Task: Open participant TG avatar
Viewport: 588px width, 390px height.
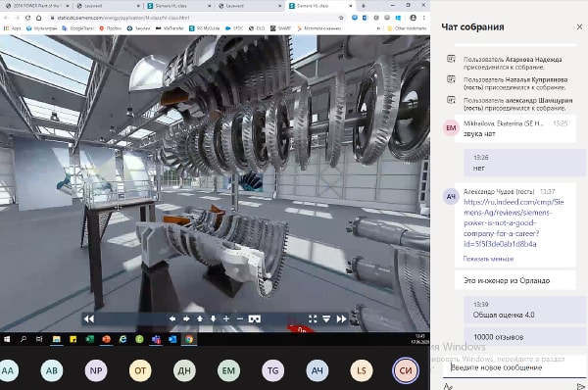Action: pos(272,370)
